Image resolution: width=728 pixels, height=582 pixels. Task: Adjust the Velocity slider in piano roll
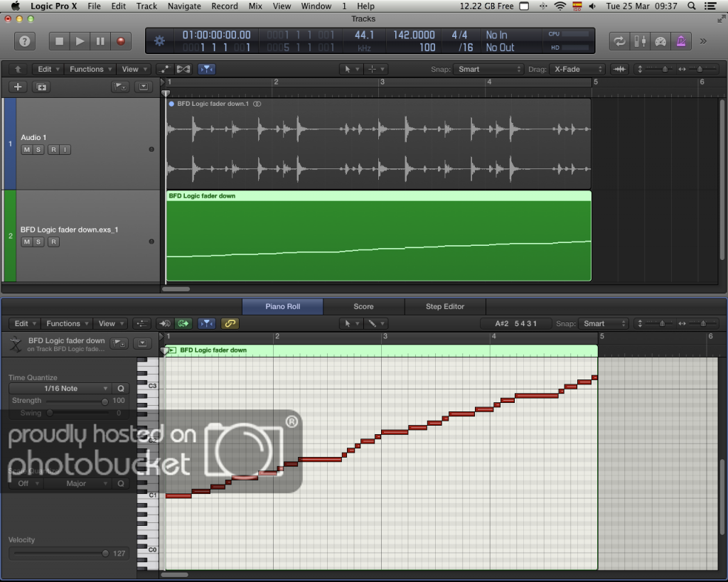105,554
